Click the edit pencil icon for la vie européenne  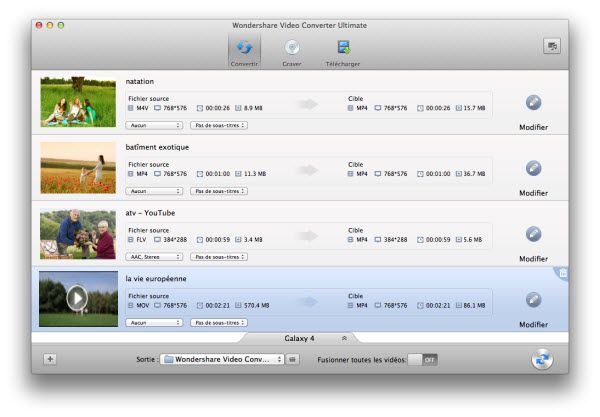533,300
